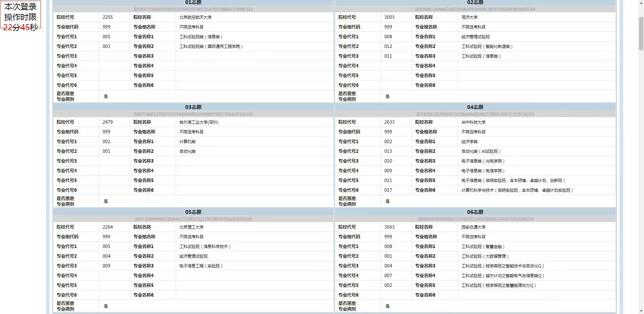
Task: Click 是 adjustment value in 06志愿
Action: point(387,306)
